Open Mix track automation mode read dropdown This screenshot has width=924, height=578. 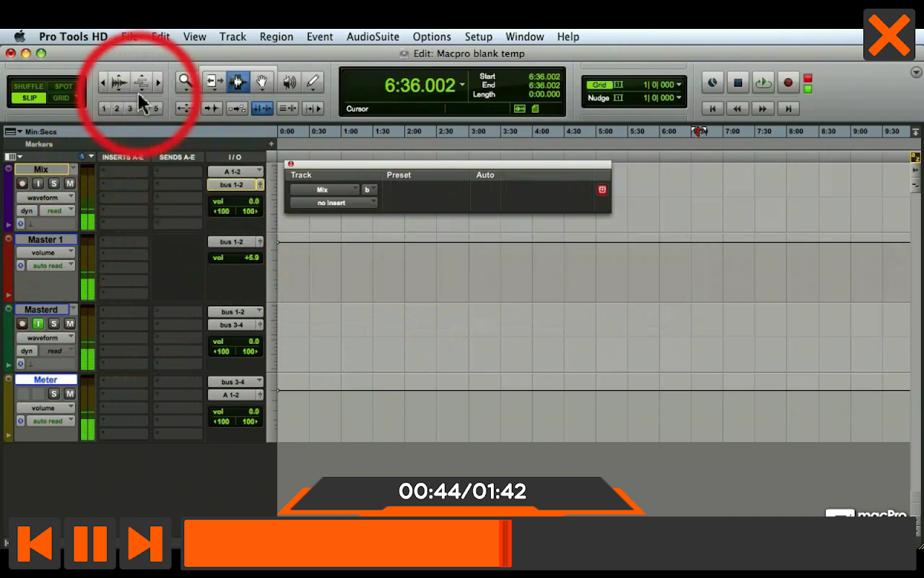(x=57, y=211)
